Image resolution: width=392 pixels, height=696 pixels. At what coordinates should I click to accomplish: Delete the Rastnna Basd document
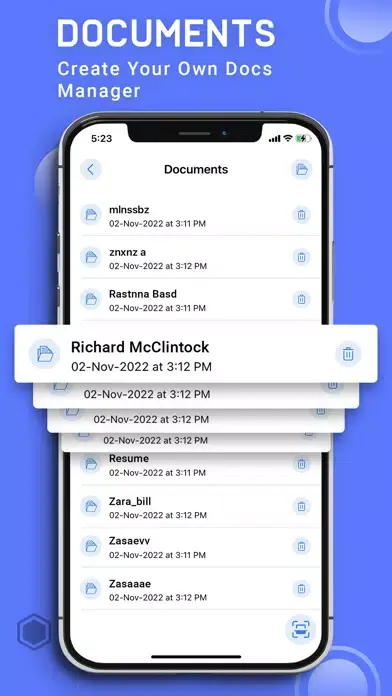(x=301, y=299)
